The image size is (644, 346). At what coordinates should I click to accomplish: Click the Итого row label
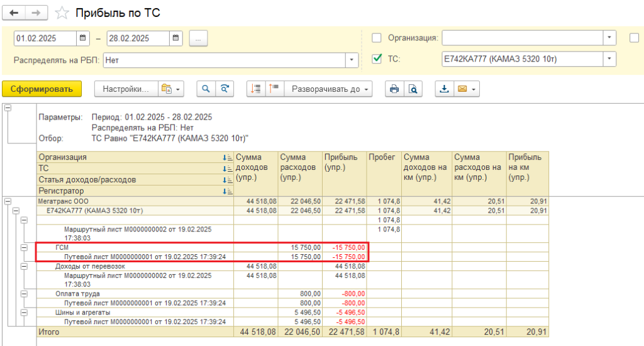[x=48, y=332]
